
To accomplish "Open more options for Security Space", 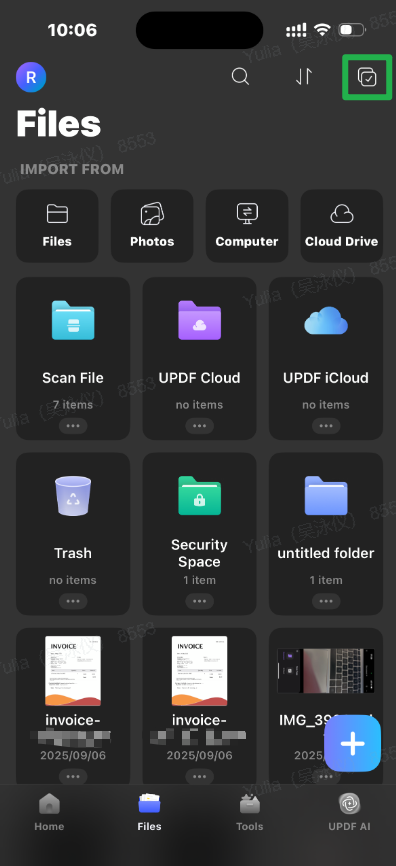I will coord(199,601).
